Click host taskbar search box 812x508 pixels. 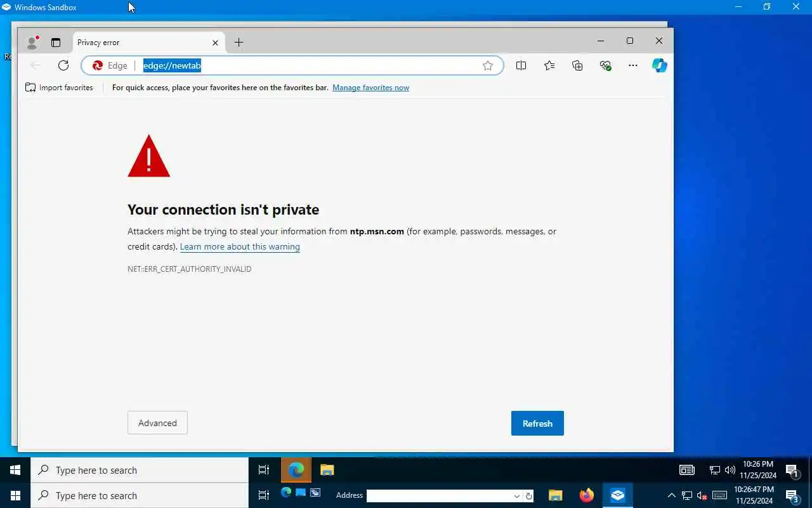click(140, 495)
